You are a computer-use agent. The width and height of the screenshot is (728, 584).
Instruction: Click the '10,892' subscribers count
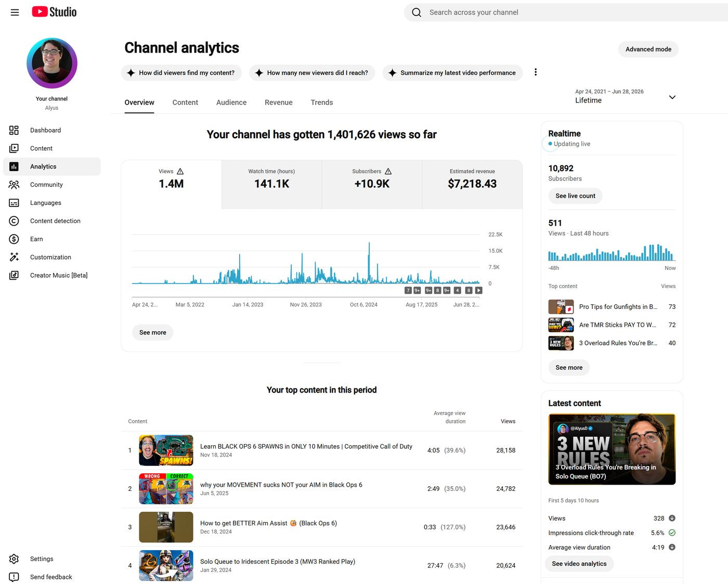(561, 168)
